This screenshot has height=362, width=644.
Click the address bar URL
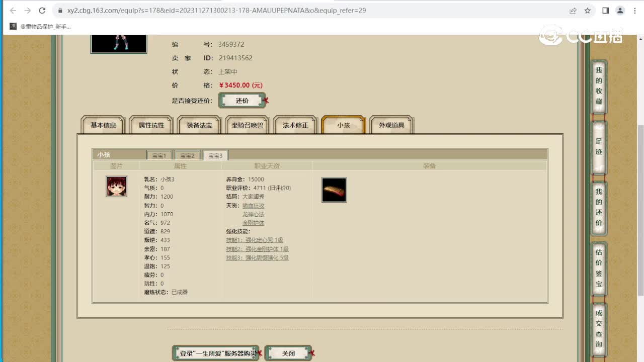[216, 10]
